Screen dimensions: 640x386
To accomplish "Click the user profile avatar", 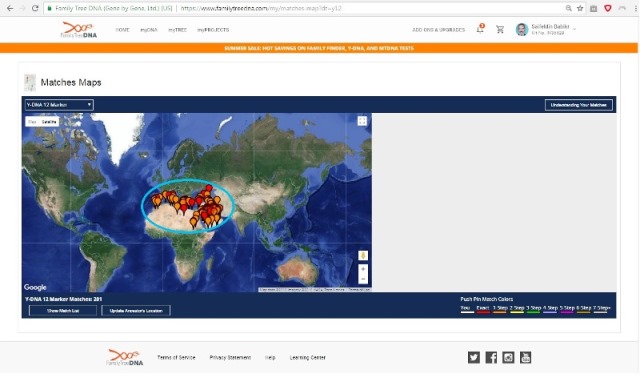I will click(522, 29).
